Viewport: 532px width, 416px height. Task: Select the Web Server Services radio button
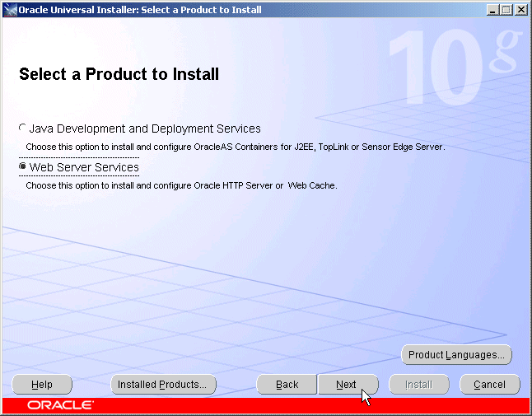[22, 166]
